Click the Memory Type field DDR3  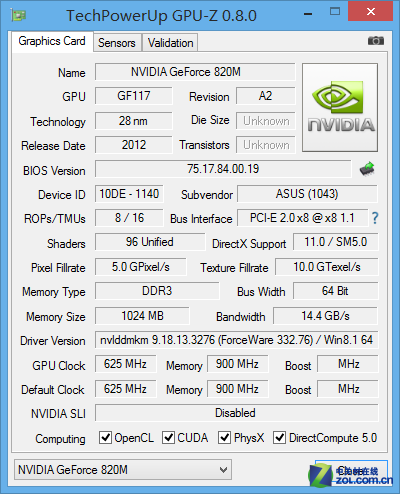pyautogui.click(x=157, y=291)
